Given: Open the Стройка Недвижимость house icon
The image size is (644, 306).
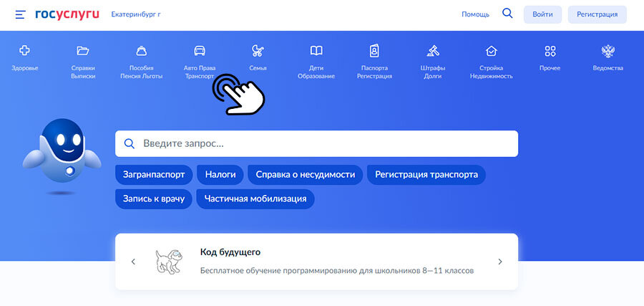Looking at the screenshot, I should click(x=491, y=51).
